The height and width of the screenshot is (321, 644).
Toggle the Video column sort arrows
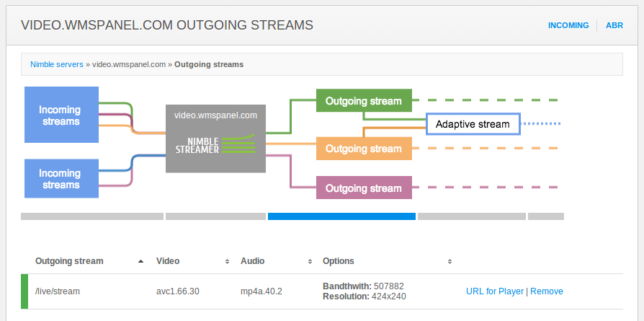pos(227,261)
